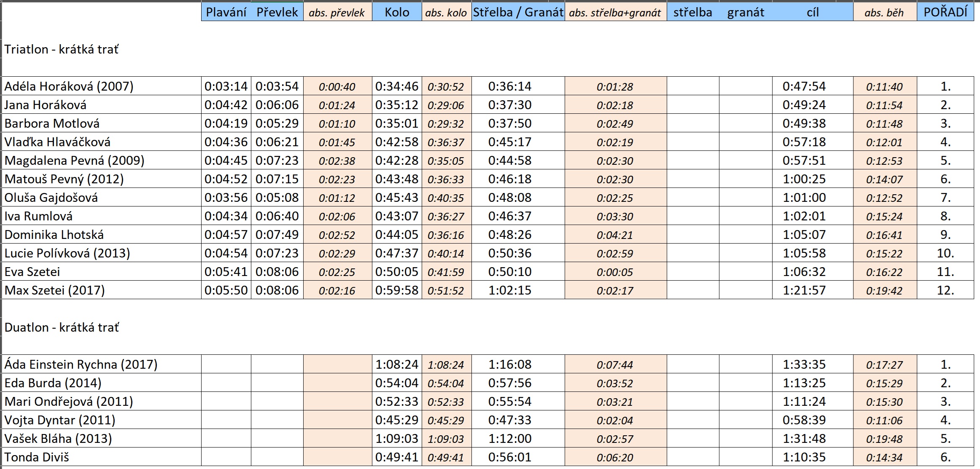Click Eva Szetei's 0:00:05 shooting cell
Viewport: 980px width, 469px height.
(615, 272)
